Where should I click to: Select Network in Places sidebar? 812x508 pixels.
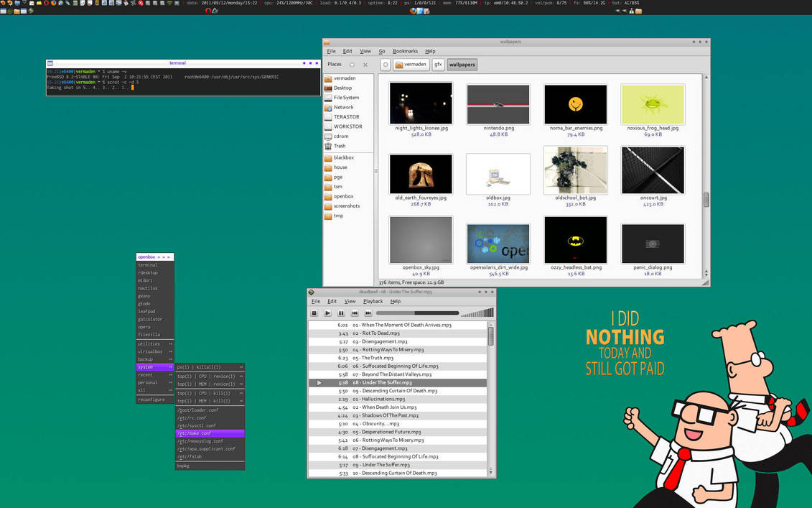tap(348, 107)
